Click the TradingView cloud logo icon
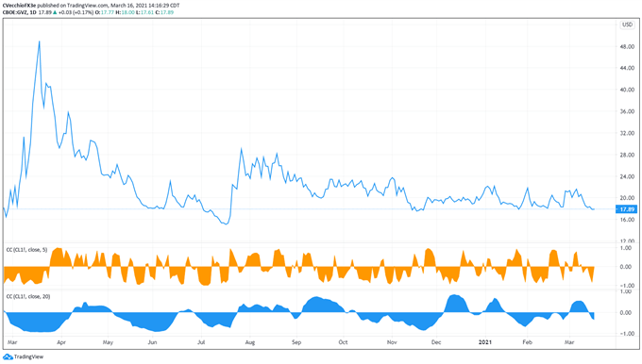Screen dimensions: 642x364 coord(8,357)
